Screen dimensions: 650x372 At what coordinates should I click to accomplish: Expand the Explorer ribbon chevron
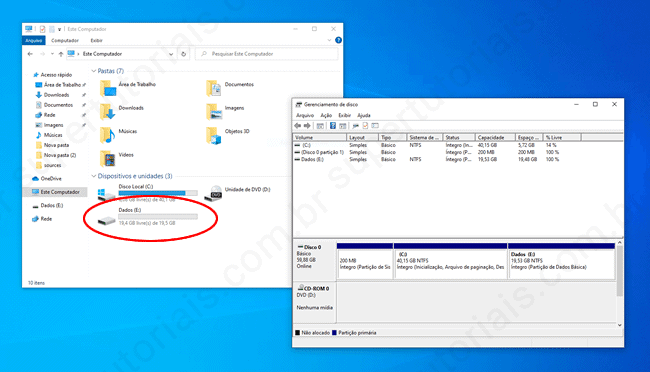point(329,40)
